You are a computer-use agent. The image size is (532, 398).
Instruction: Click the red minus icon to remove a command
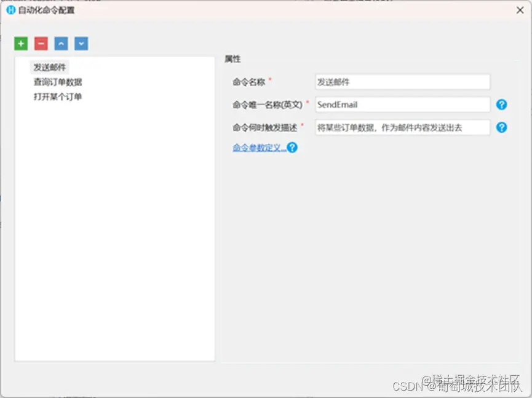tap(41, 43)
